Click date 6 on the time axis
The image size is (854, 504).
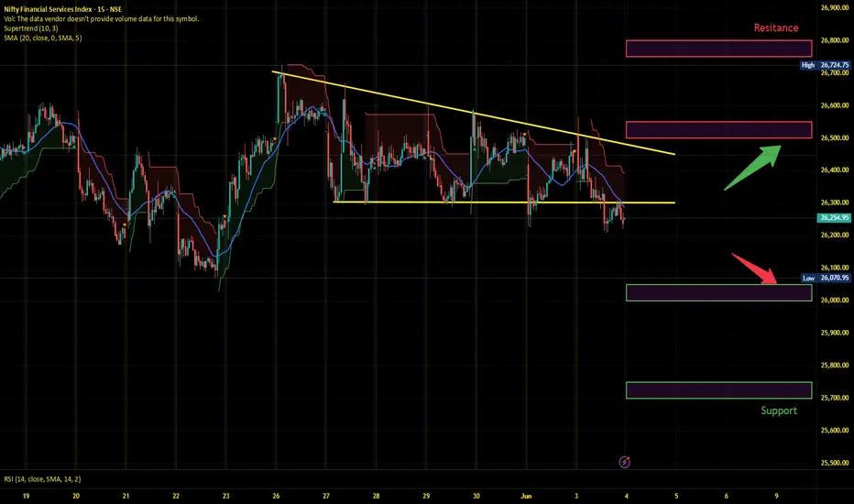726,496
